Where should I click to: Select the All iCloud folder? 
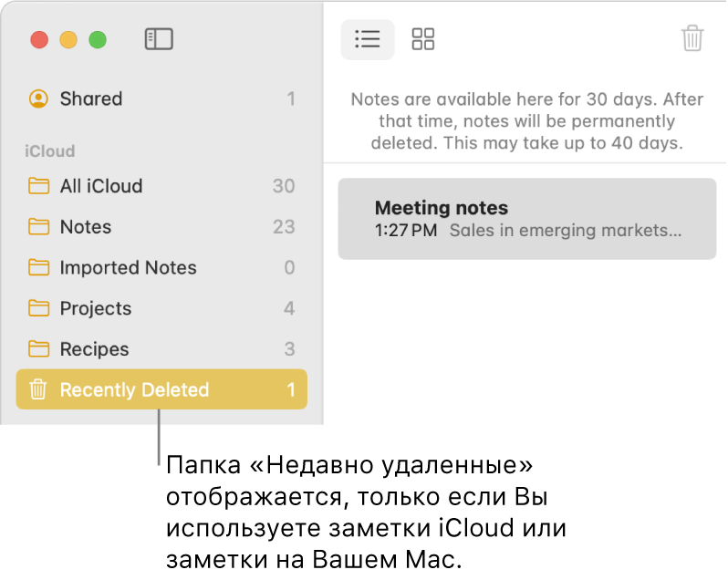[161, 186]
